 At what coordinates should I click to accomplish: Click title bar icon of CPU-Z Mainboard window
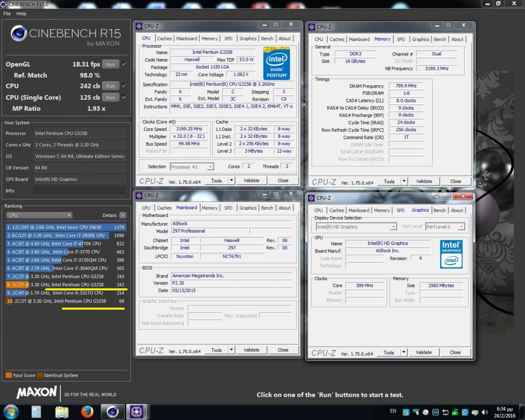click(x=139, y=196)
